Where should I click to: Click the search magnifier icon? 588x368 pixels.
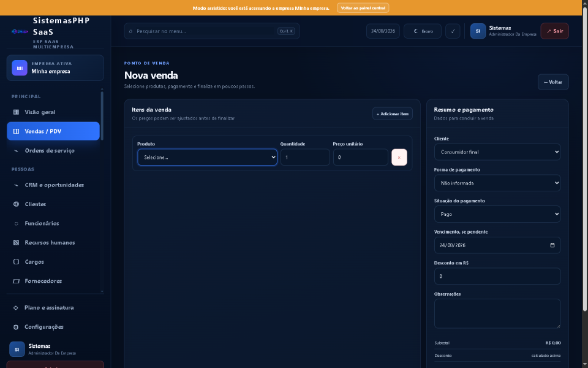(130, 31)
